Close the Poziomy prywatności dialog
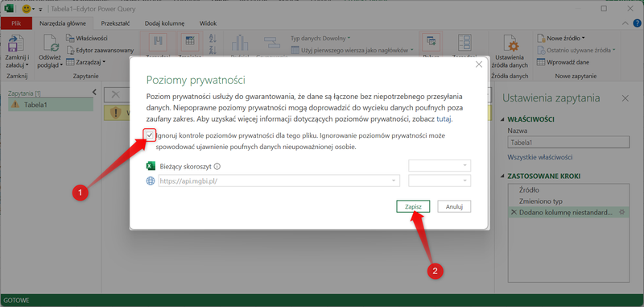 tap(478, 64)
